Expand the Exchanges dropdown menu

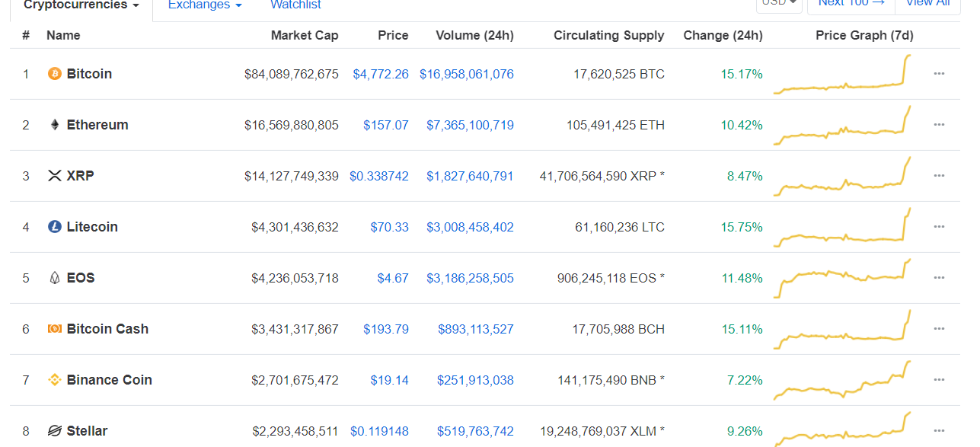pos(205,5)
